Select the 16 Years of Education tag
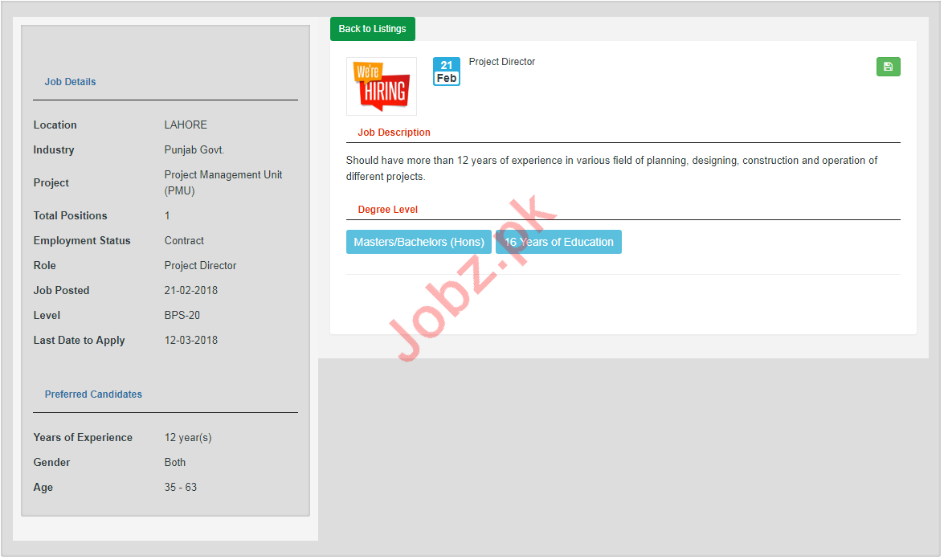The width and height of the screenshot is (944, 560). pos(558,242)
